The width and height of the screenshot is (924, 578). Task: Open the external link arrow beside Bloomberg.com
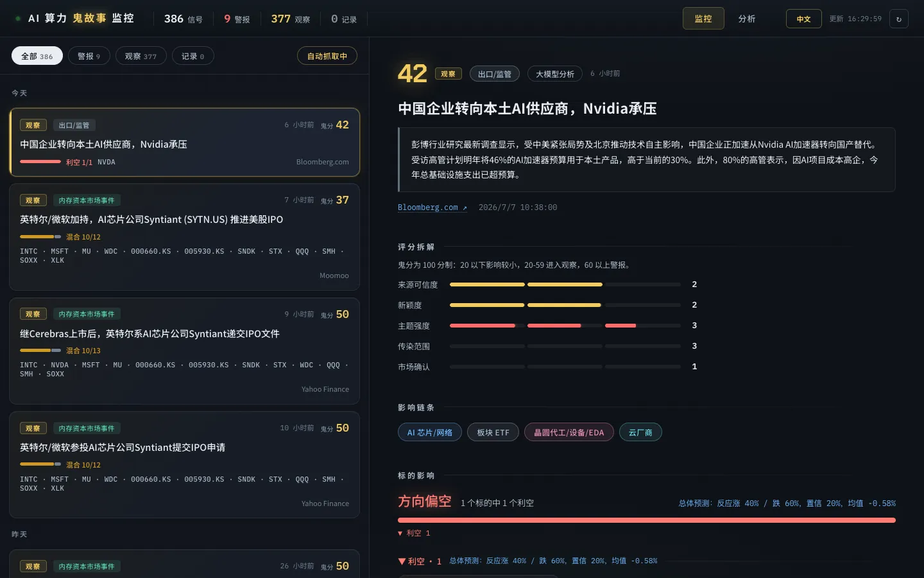(465, 207)
